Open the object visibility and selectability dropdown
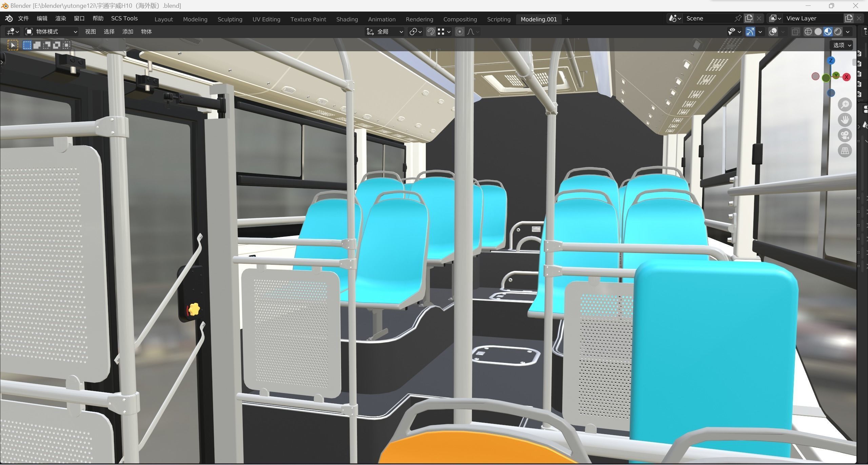The image size is (868, 465). coord(734,32)
